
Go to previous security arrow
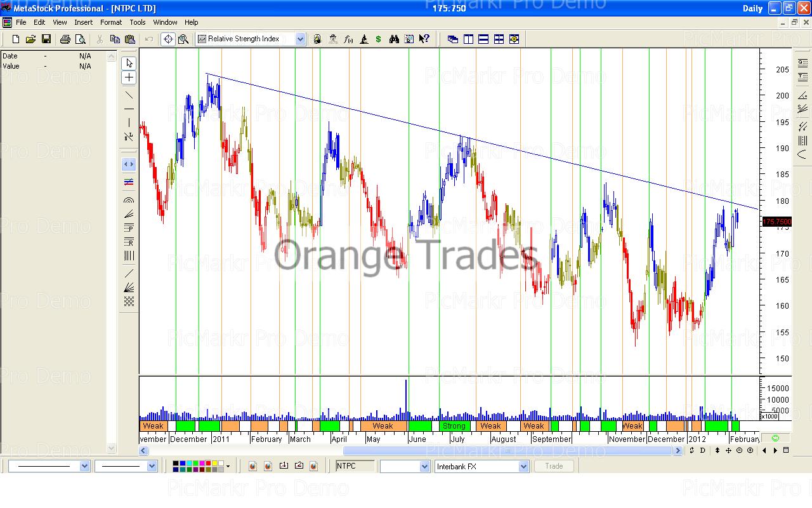(764, 451)
